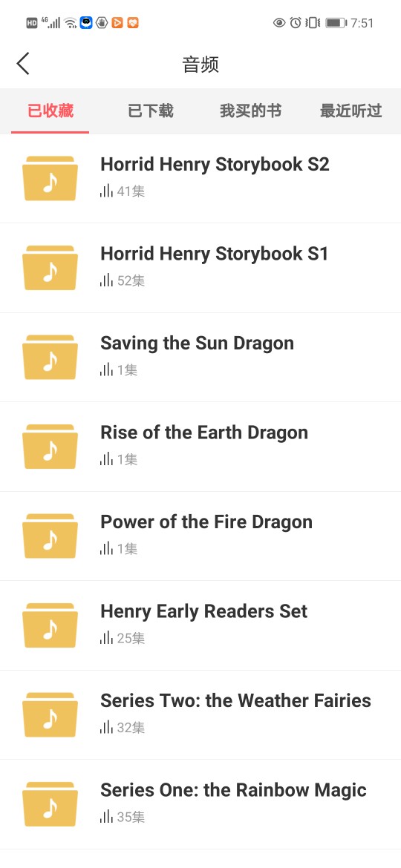Switch to the 已下载 tab
The image size is (401, 868).
[151, 111]
